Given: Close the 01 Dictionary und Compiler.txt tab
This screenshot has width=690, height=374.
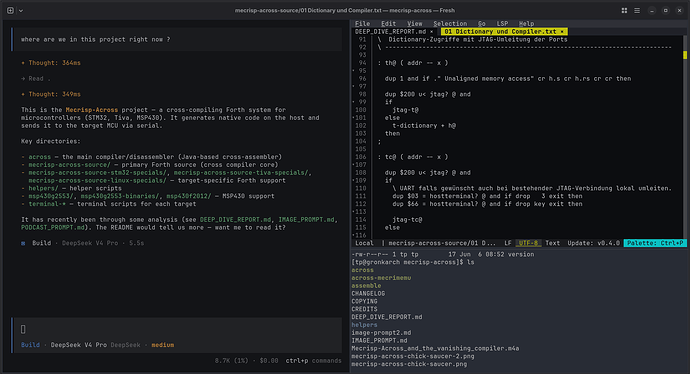Looking at the screenshot, I should [x=562, y=32].
